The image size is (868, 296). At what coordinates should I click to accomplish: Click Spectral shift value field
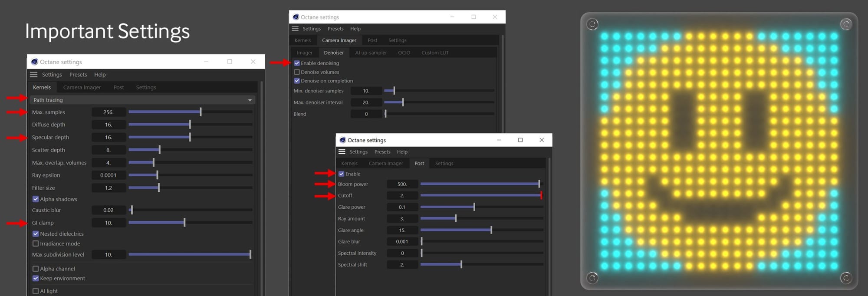tap(402, 264)
